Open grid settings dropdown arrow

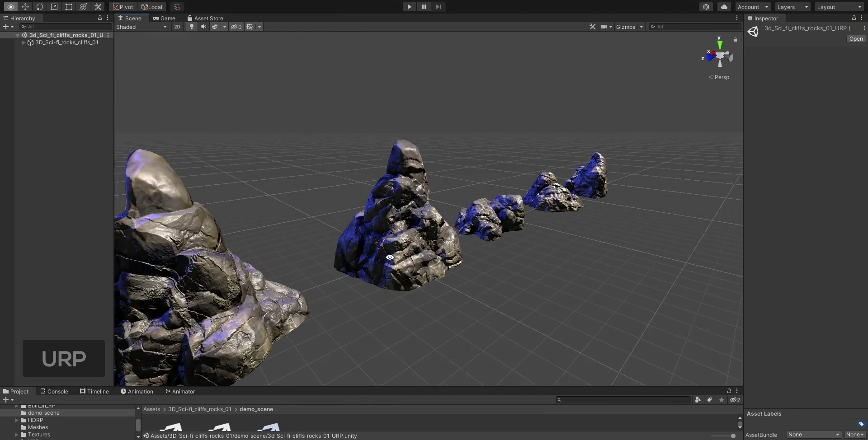point(259,27)
